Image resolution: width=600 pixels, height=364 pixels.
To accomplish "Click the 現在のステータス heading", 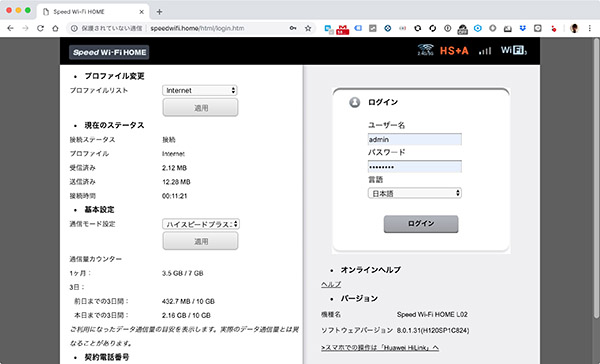I will click(114, 125).
